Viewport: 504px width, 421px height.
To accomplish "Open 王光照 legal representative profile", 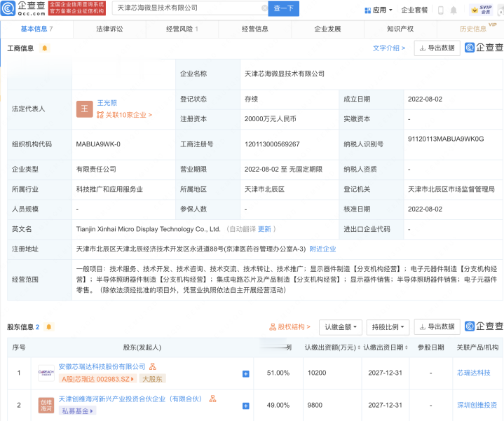I will coord(107,103).
